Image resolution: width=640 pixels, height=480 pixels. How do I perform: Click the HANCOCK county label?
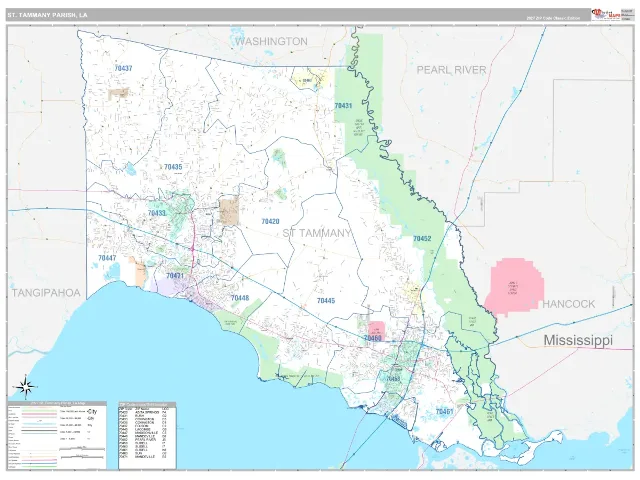[x=569, y=304]
